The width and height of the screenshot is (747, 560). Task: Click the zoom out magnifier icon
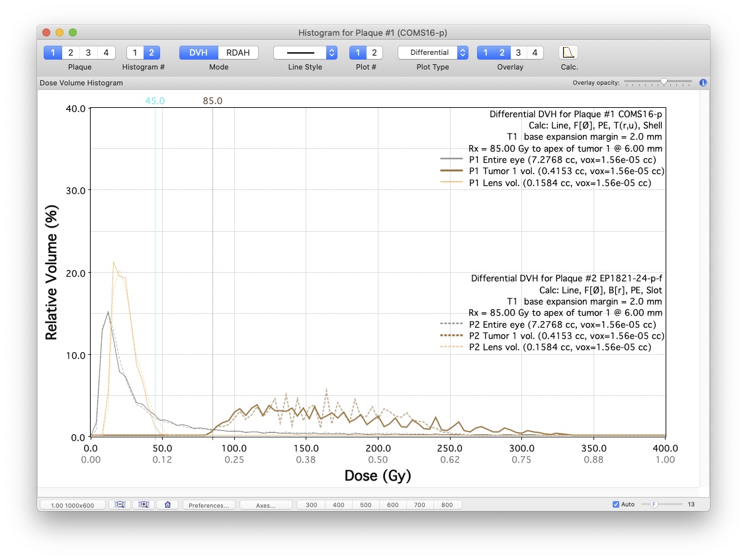click(x=120, y=504)
